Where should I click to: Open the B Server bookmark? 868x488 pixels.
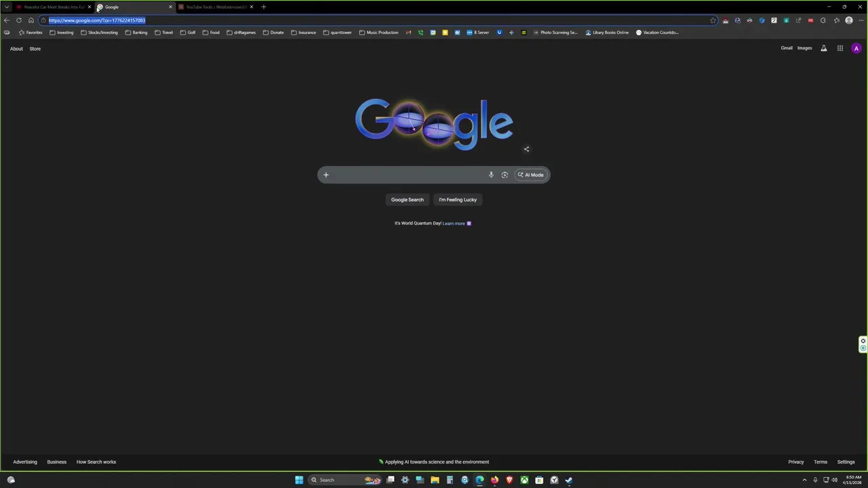click(477, 33)
